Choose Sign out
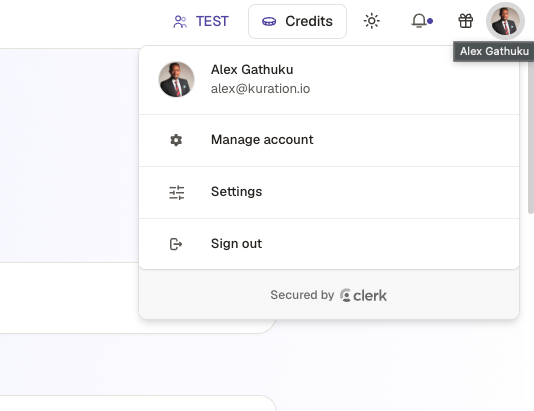The image size is (534, 411). point(329,244)
